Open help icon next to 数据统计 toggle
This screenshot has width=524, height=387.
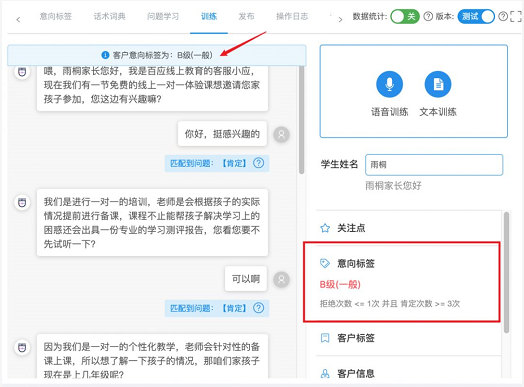[x=428, y=16]
